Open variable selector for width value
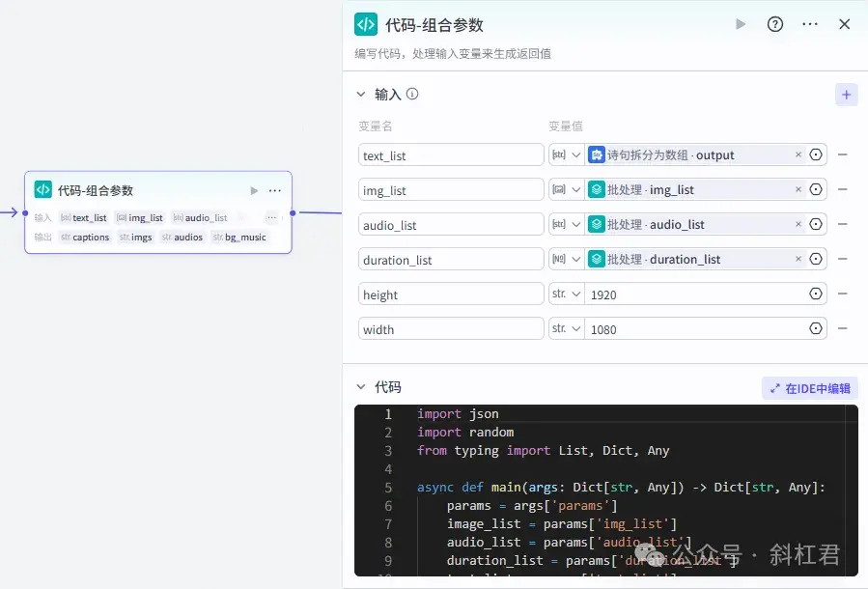Image resolution: width=868 pixels, height=589 pixels. [x=816, y=328]
